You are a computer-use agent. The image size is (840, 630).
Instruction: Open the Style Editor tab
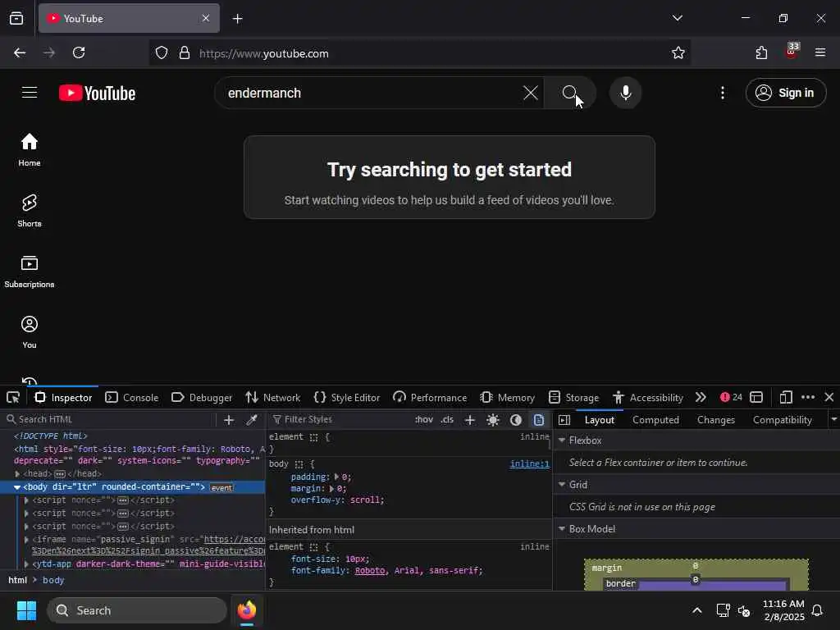347,398
